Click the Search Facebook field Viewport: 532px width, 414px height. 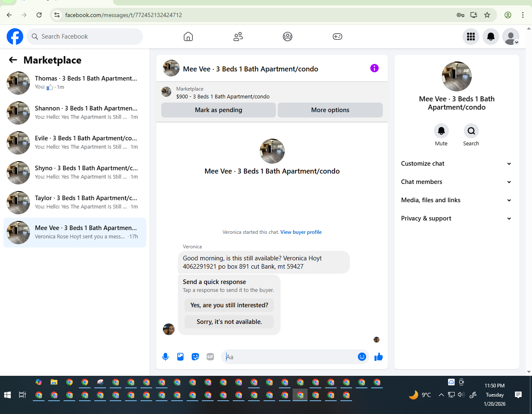pyautogui.click(x=85, y=37)
